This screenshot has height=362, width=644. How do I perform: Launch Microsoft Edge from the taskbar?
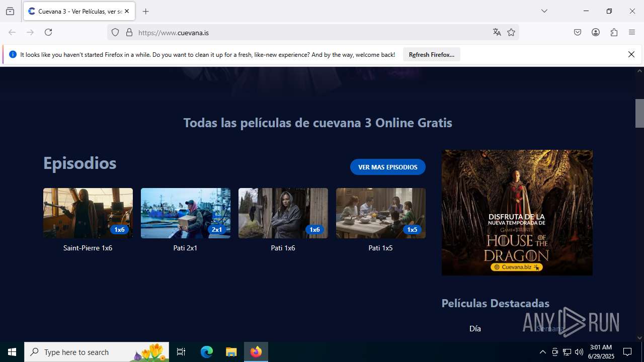coord(207,352)
